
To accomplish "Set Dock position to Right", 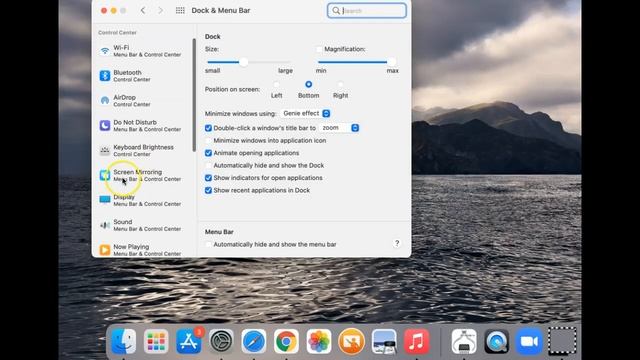I will click(340, 84).
